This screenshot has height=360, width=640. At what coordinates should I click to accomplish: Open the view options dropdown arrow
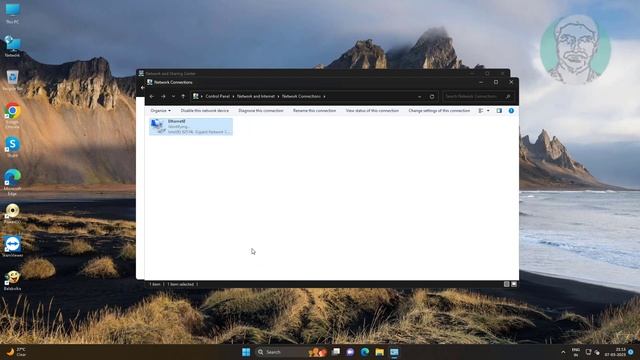click(x=488, y=111)
